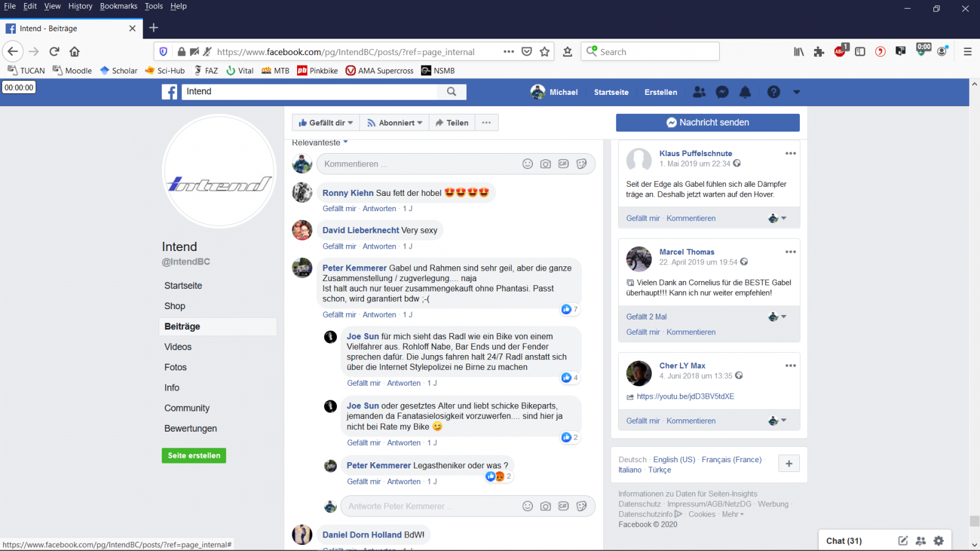Bookmark this page with star icon

[x=545, y=52]
